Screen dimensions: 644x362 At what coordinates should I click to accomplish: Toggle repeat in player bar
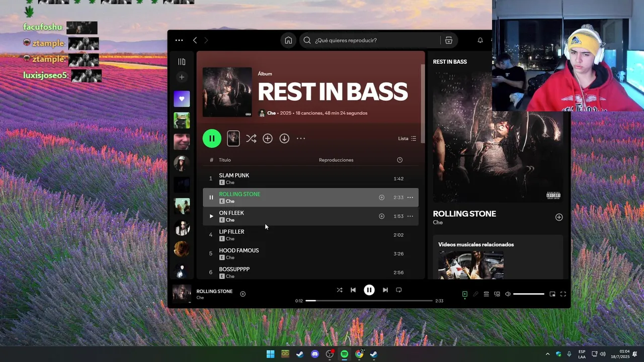pyautogui.click(x=399, y=290)
